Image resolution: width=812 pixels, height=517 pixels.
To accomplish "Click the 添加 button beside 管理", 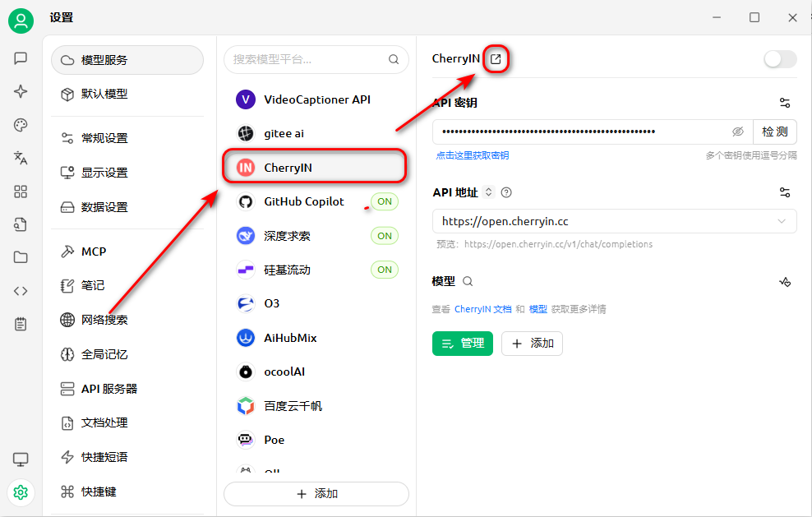I will [532, 344].
